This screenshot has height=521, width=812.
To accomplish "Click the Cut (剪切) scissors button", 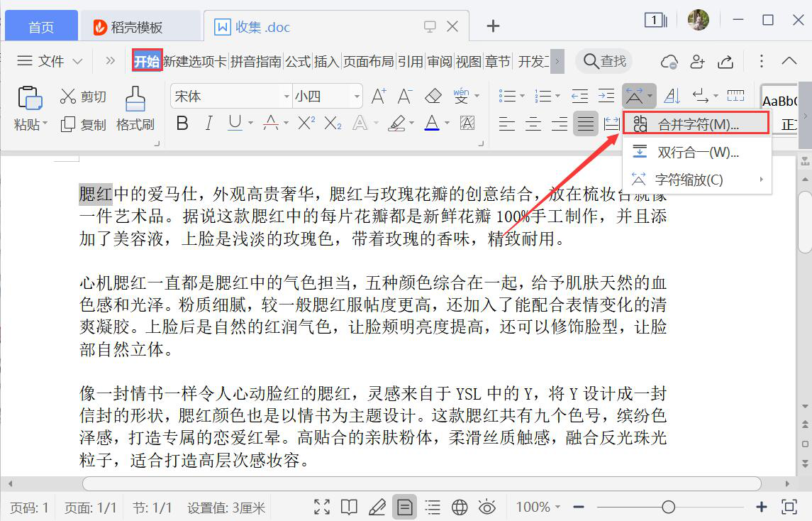I will (83, 97).
